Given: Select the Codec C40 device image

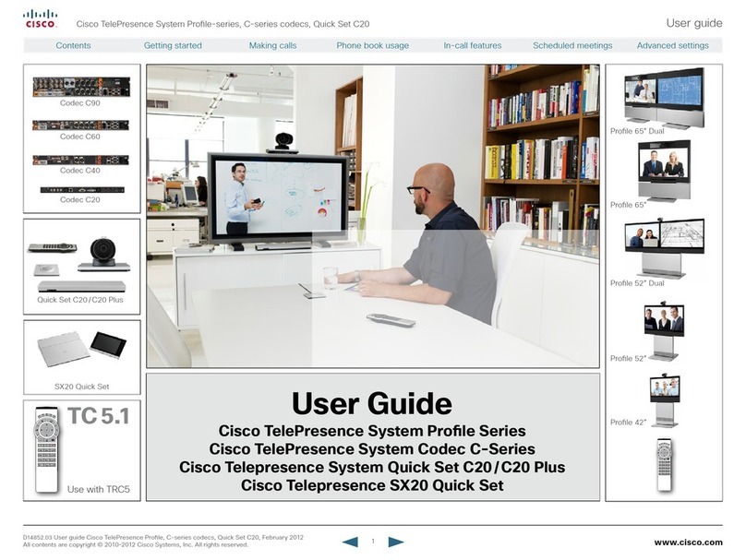Looking at the screenshot, I should click(80, 160).
